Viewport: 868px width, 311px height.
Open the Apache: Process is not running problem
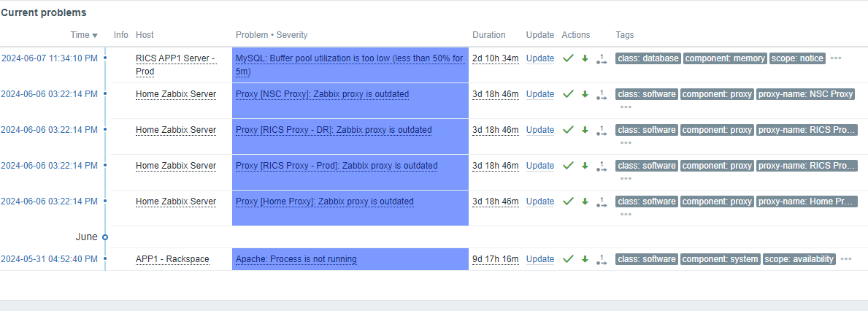pos(296,259)
